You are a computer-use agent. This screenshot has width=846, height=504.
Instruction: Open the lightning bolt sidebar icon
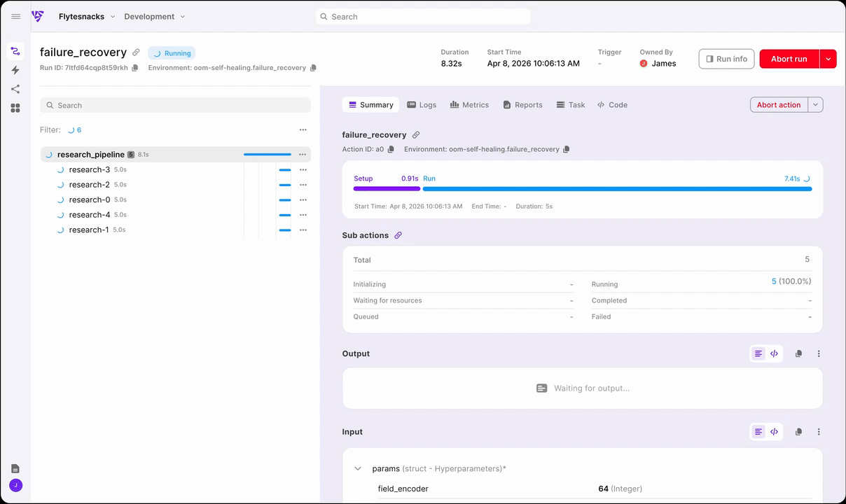coord(15,70)
